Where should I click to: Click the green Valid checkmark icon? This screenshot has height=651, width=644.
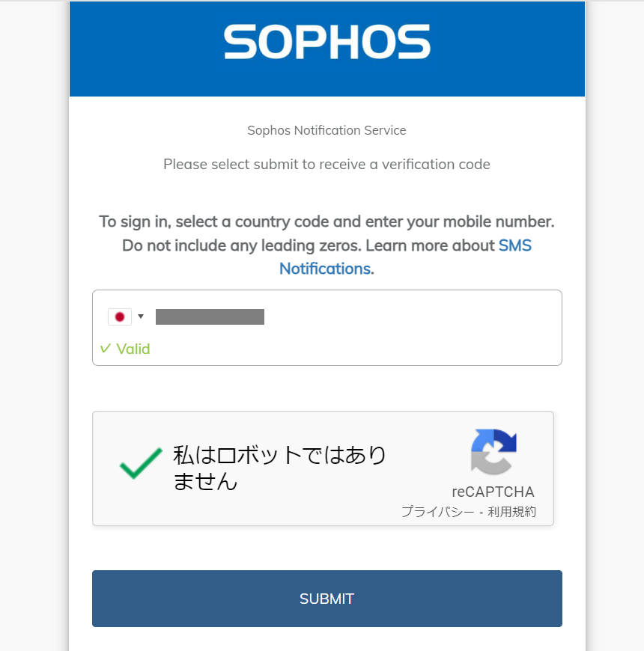coord(106,349)
